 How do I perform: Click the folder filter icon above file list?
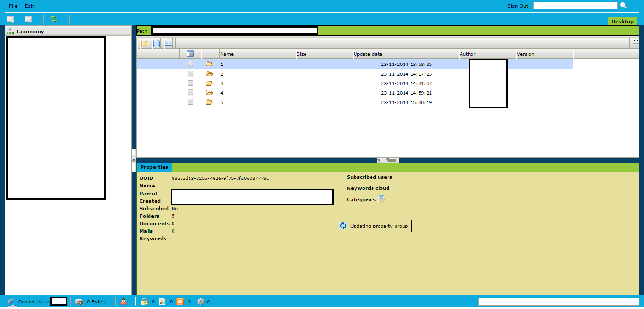point(145,43)
